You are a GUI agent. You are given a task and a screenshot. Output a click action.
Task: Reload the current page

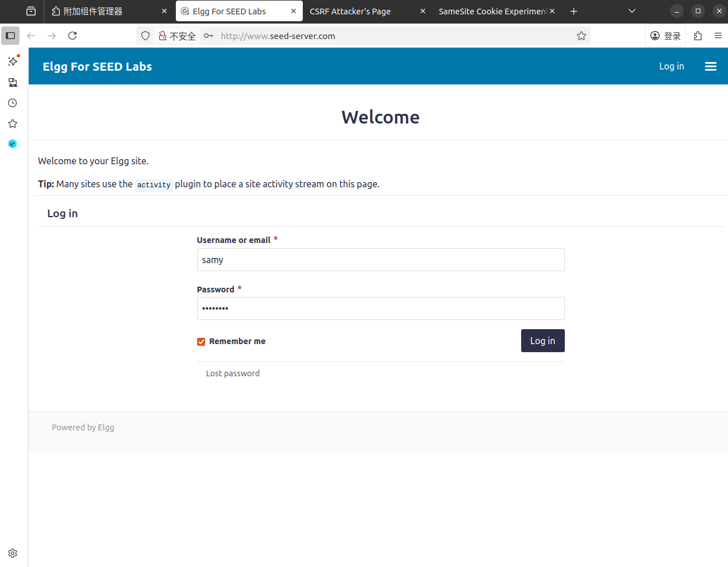[x=72, y=36]
